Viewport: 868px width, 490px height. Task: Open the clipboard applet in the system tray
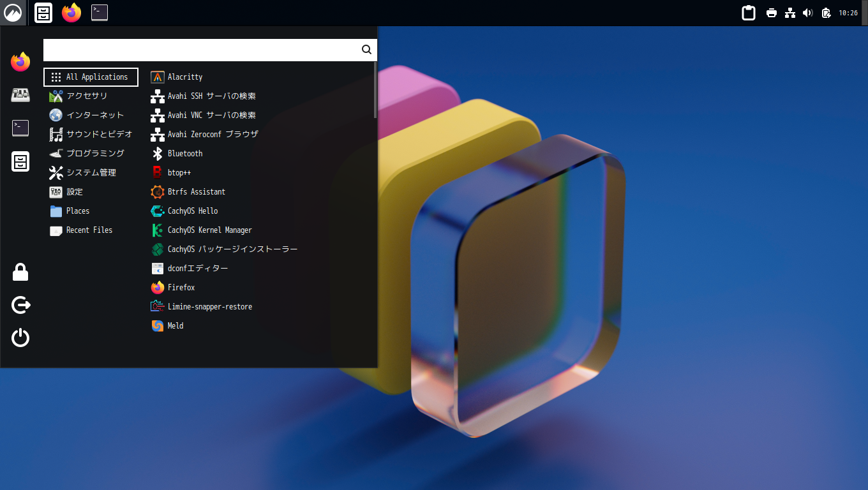point(749,13)
